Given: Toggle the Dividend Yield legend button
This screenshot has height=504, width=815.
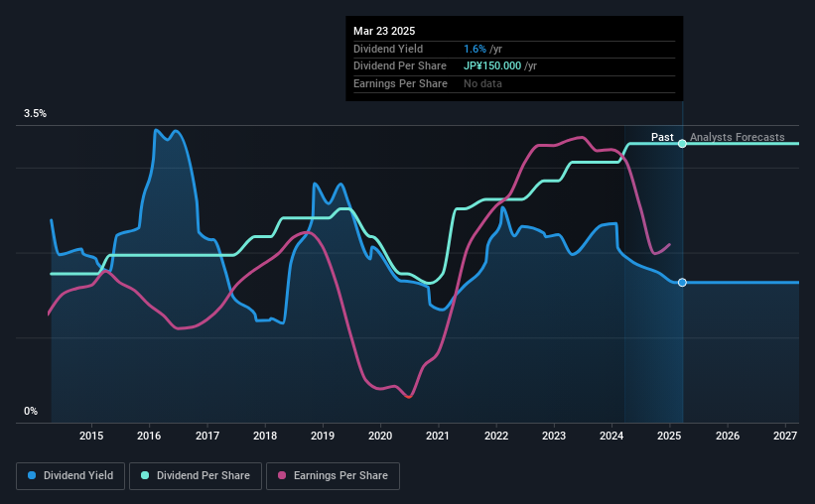Looking at the screenshot, I should coord(70,476).
